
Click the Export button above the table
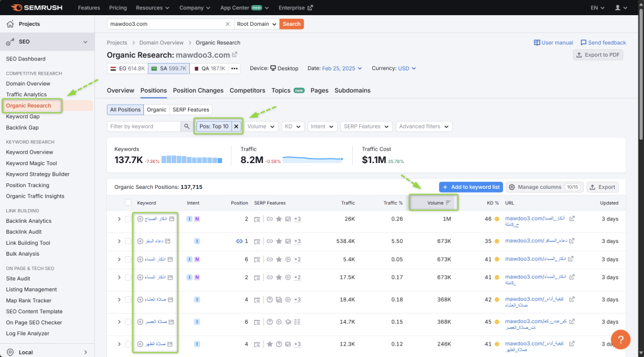(x=602, y=187)
